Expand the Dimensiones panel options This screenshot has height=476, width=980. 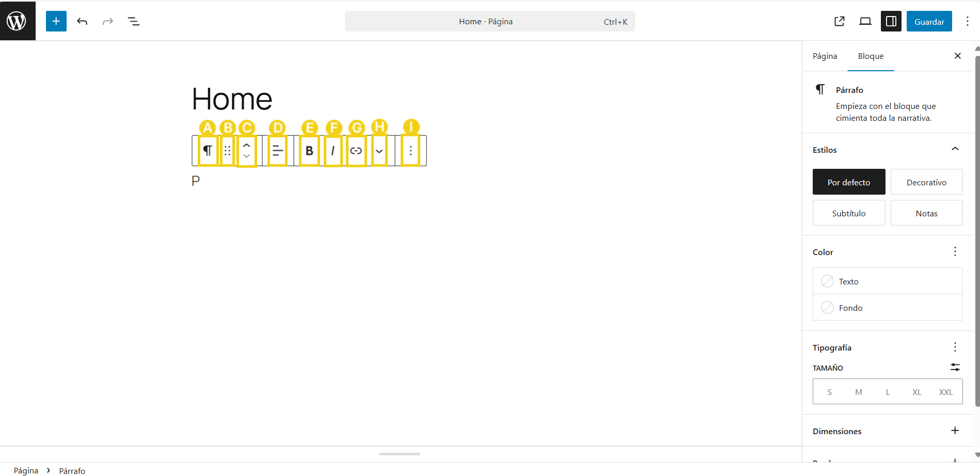coord(955,431)
